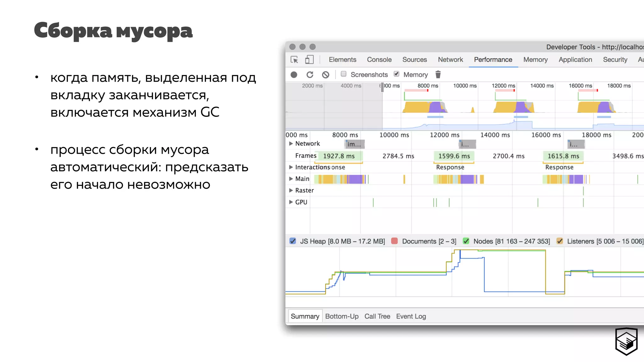644x362 pixels.
Task: Click the reload and profile icon
Action: pos(310,75)
